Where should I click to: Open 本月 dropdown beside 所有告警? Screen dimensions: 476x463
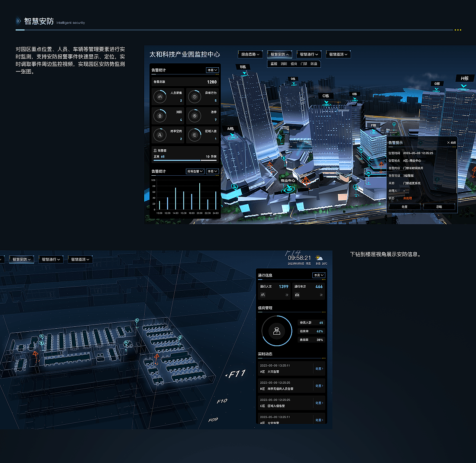coord(212,171)
